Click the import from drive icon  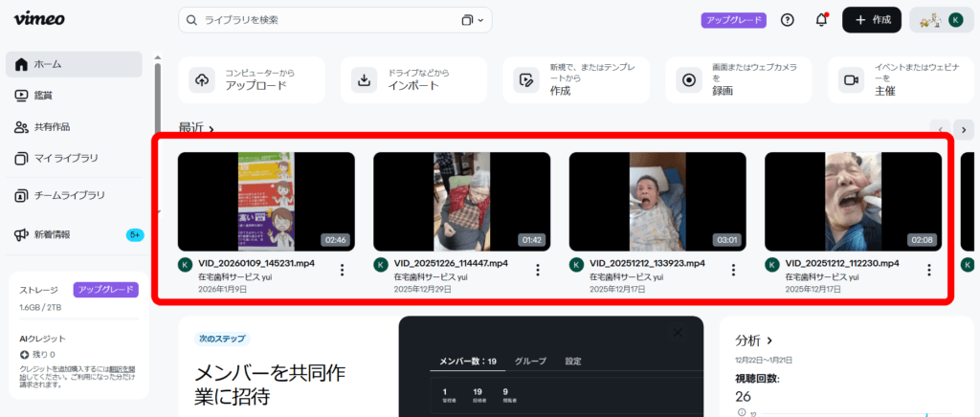click(x=364, y=79)
